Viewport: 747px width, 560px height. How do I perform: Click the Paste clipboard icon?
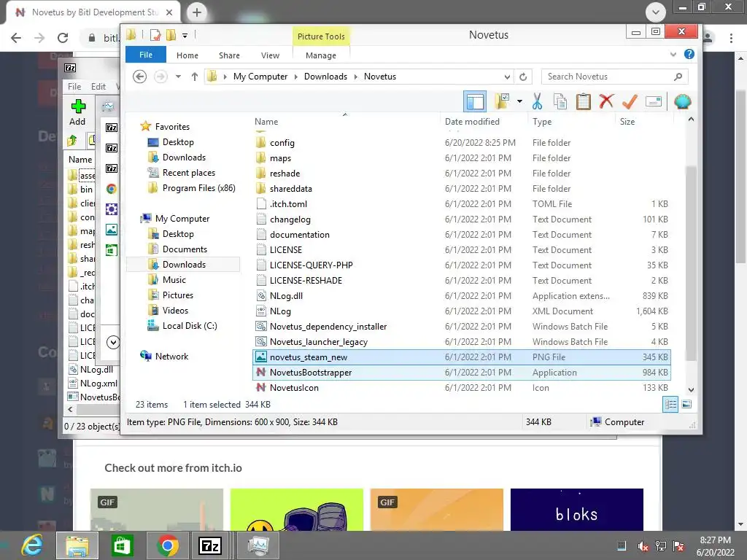583,101
